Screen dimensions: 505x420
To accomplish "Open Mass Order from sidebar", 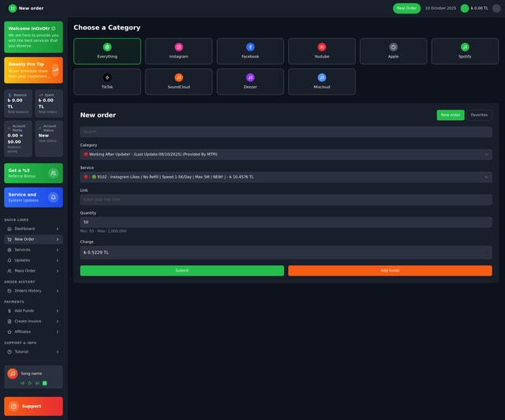I will [33, 271].
